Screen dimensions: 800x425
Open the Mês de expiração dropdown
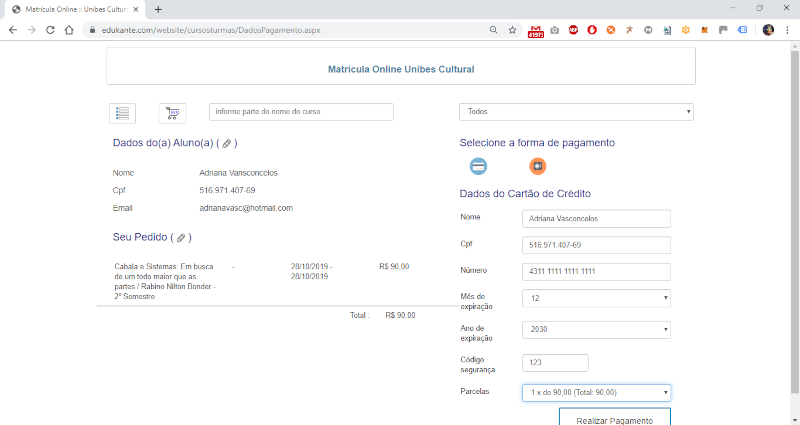[596, 298]
